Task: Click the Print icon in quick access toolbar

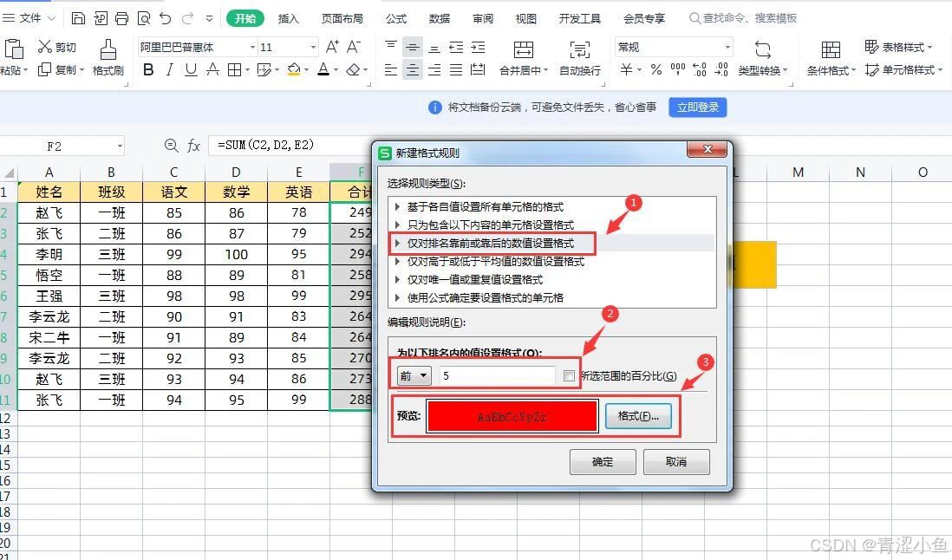Action: 121,18
